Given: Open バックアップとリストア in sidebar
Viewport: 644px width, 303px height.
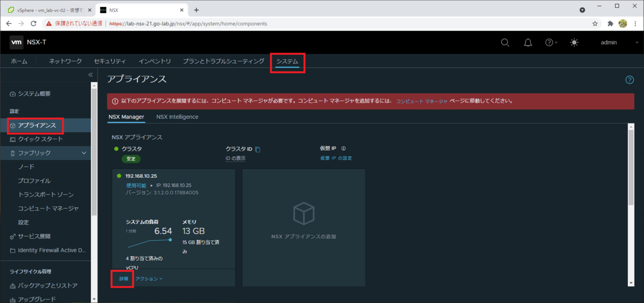Looking at the screenshot, I should [x=48, y=285].
